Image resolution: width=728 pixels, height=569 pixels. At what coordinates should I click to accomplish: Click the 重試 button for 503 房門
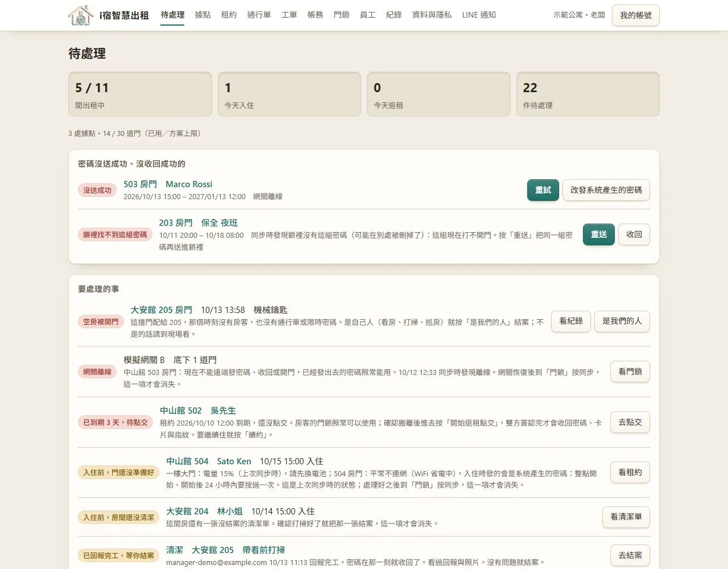pyautogui.click(x=543, y=190)
